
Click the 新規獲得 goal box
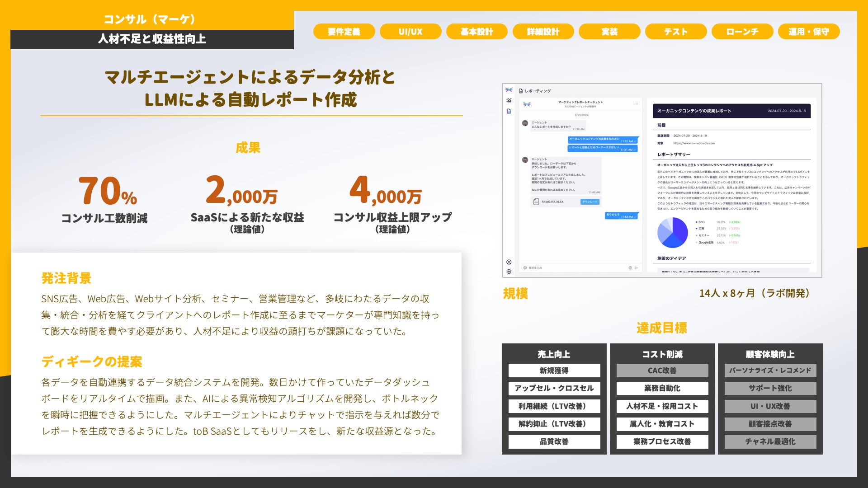(x=554, y=371)
